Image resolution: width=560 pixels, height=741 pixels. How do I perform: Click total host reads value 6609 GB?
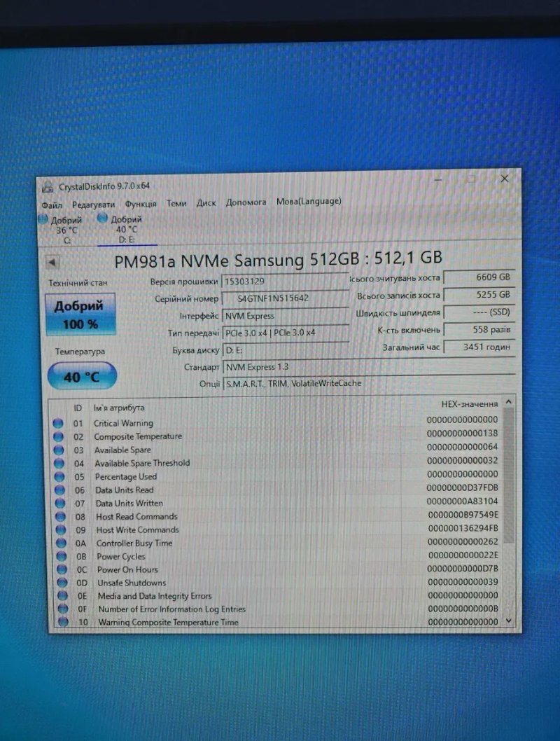pos(479,277)
